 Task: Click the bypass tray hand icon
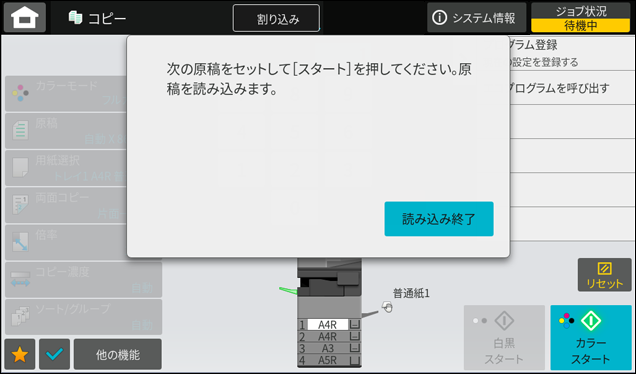coord(387,307)
